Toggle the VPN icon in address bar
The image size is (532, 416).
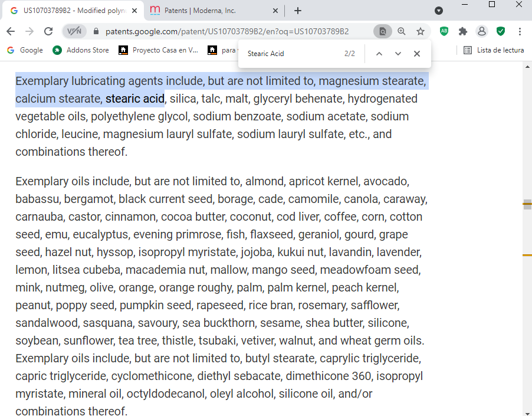pos(74,31)
